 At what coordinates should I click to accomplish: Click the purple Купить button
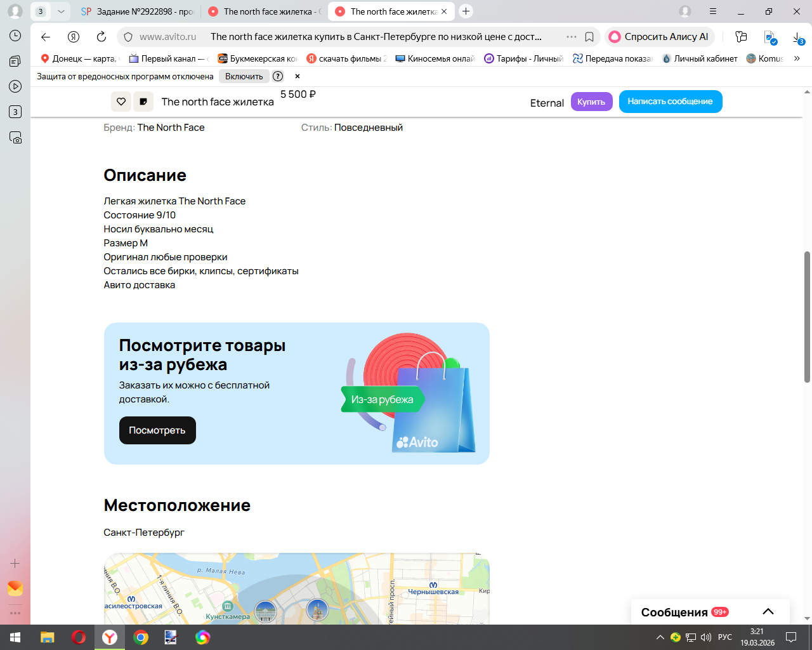591,102
